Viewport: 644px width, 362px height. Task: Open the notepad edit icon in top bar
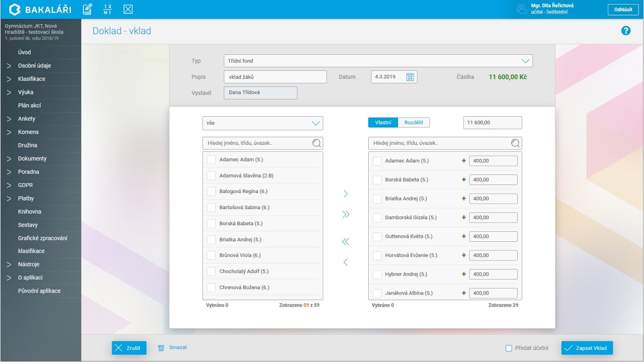[x=87, y=9]
